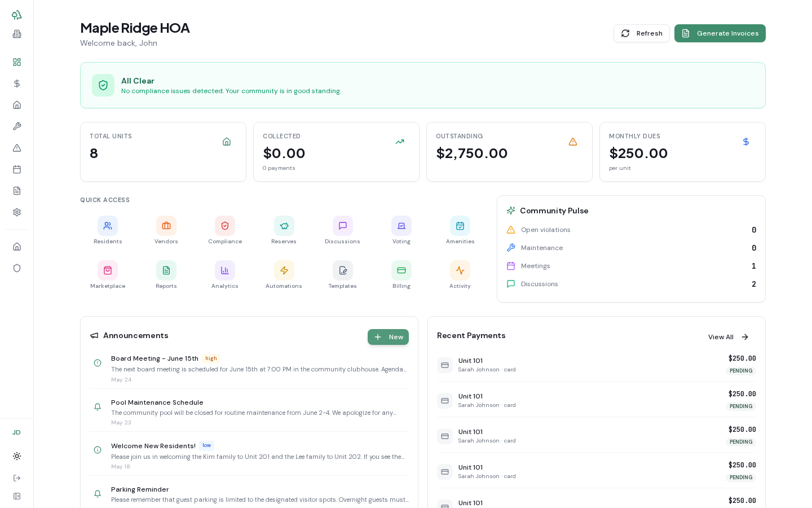Open Maintenance row in Community Pulse
Viewport: 812px width, 508px height.
point(631,248)
